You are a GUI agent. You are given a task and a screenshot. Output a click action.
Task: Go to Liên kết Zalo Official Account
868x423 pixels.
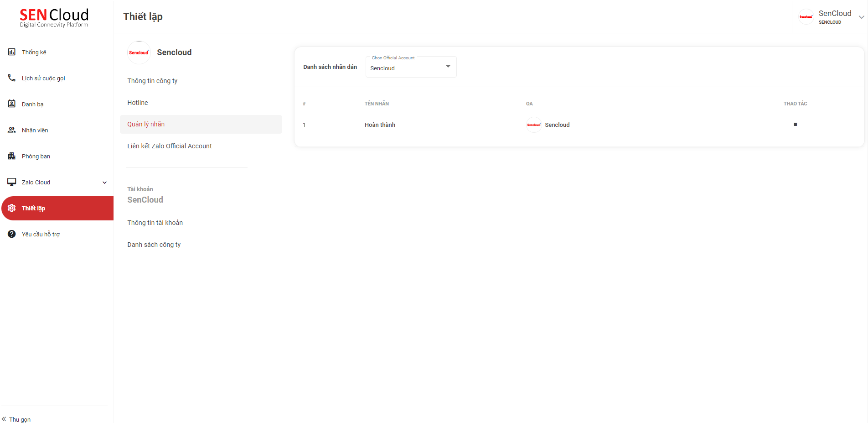click(x=170, y=146)
